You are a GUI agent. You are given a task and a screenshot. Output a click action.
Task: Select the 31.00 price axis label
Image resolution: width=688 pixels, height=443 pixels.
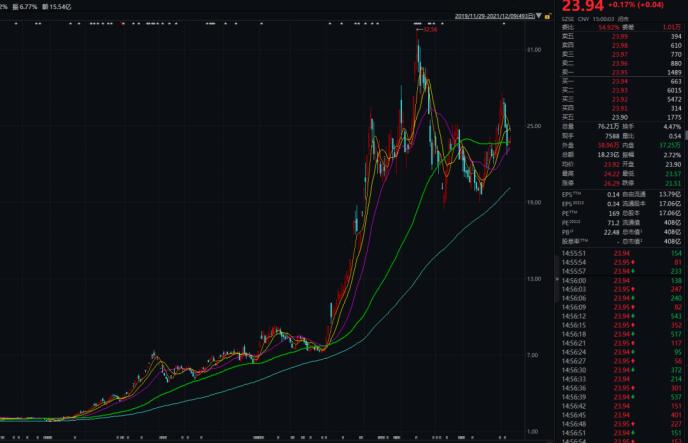(534, 50)
